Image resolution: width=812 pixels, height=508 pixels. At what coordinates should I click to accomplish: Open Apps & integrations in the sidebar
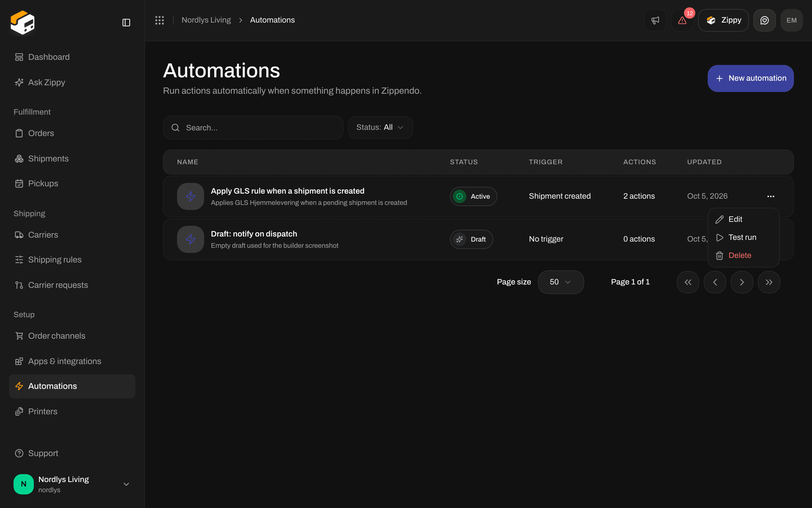72,361
